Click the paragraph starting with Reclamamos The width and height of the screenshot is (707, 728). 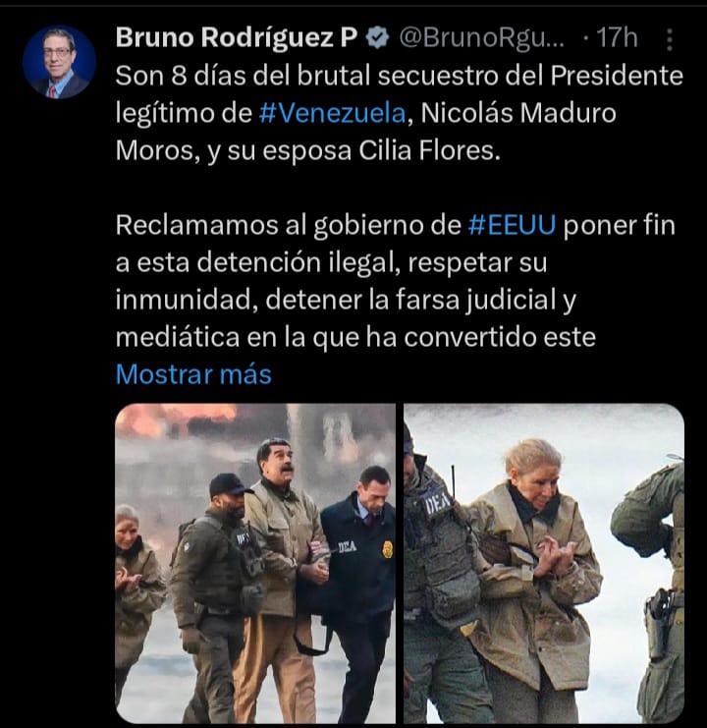[x=396, y=281]
